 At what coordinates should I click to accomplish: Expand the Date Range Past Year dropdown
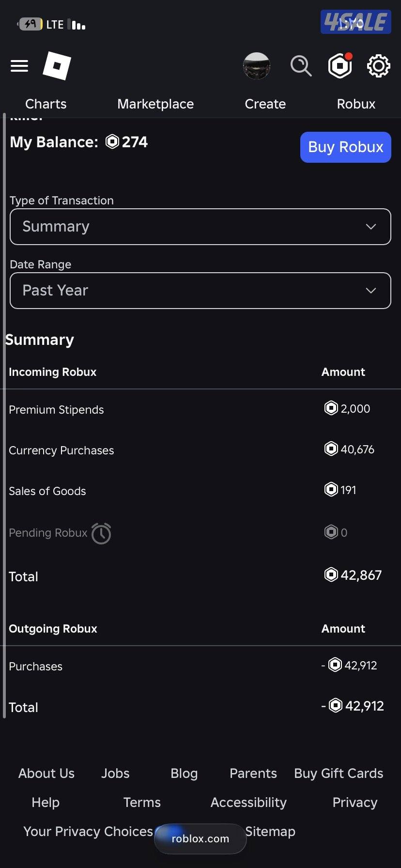(x=200, y=291)
